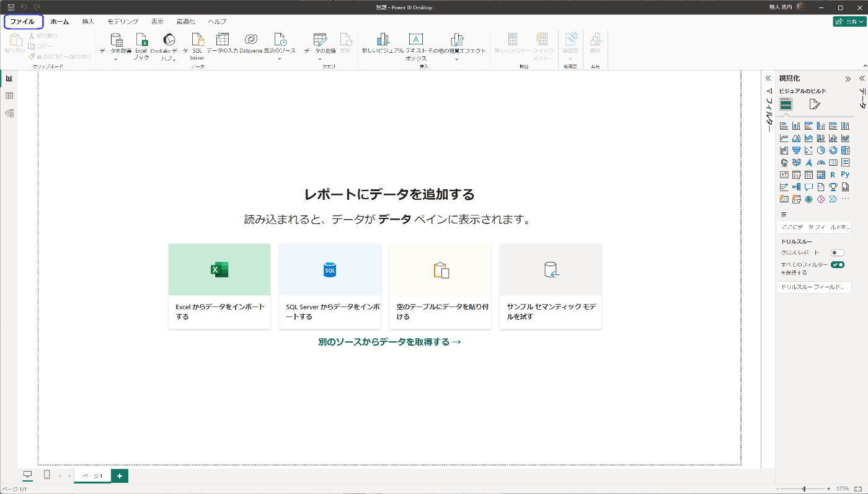The width and height of the screenshot is (868, 494).
Task: Add the Q&A speech bubble visual
Action: click(808, 187)
